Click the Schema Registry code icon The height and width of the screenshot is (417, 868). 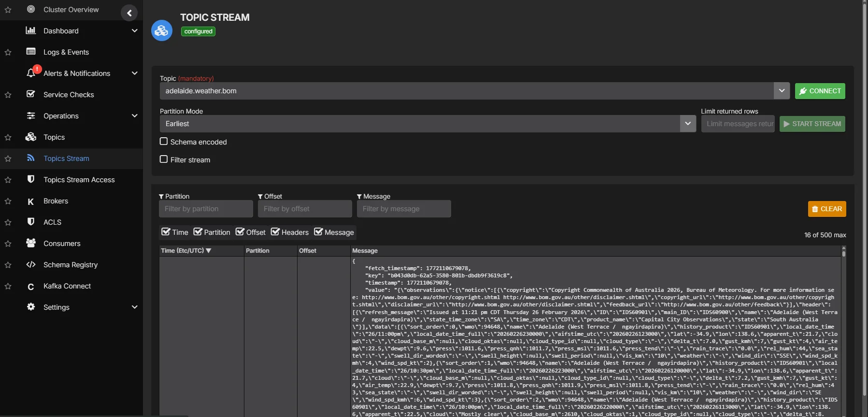coord(31,265)
